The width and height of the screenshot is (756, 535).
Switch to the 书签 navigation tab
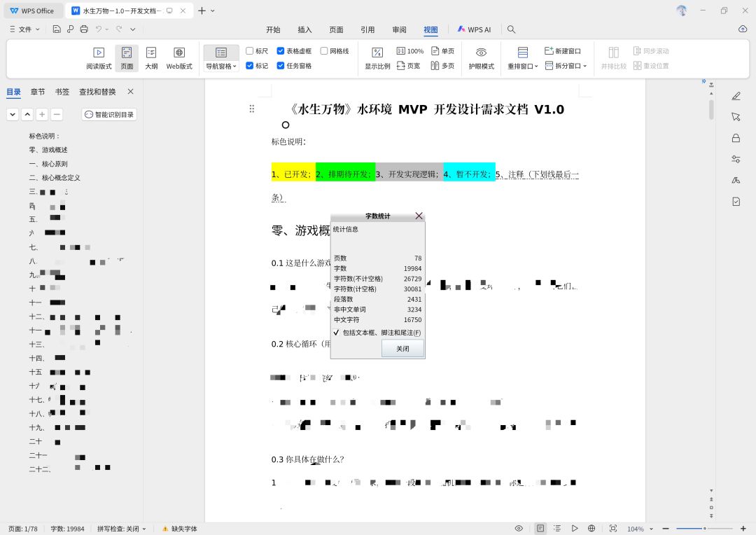tap(62, 92)
